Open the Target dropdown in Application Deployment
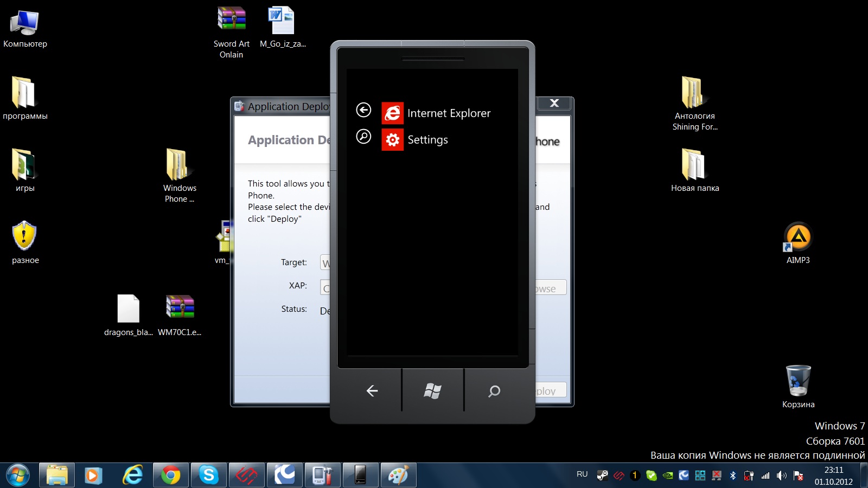The height and width of the screenshot is (488, 868). pos(325,263)
